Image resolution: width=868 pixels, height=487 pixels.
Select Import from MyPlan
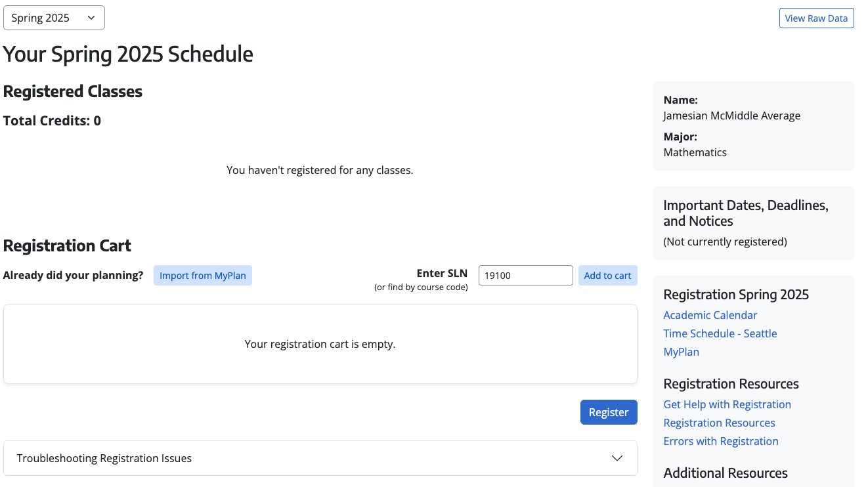tap(202, 275)
